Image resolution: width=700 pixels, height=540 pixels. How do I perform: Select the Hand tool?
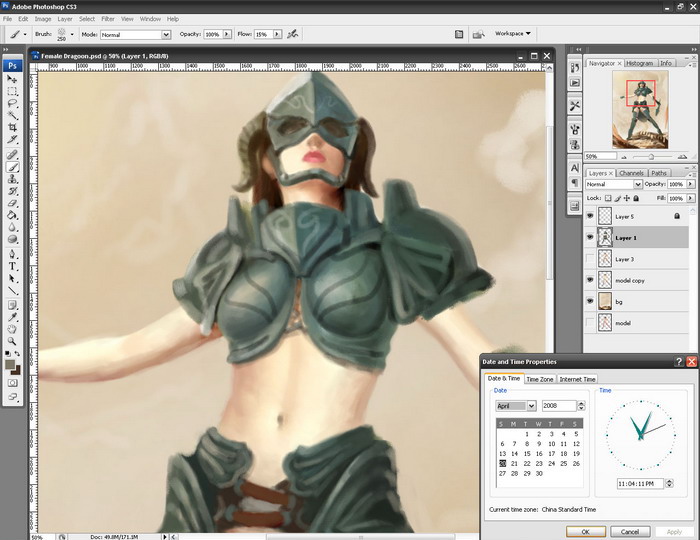12,329
